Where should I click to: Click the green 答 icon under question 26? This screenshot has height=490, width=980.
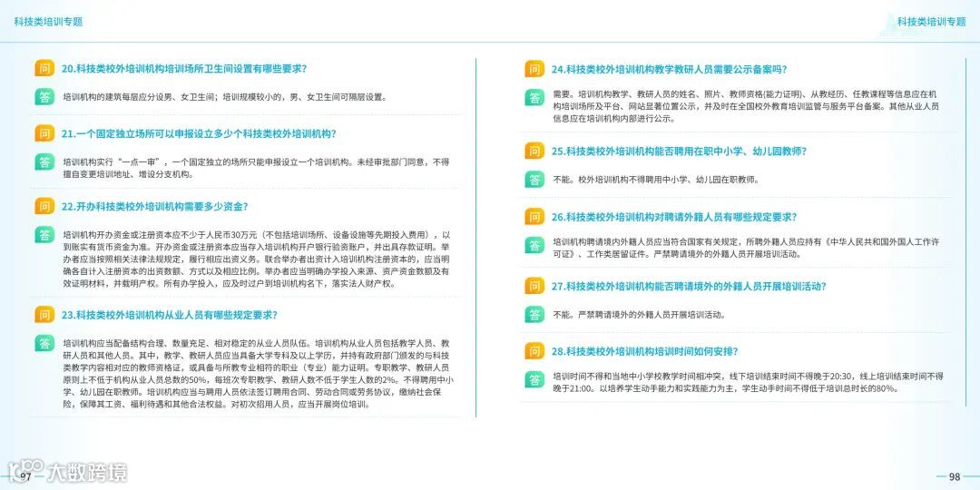534,245
